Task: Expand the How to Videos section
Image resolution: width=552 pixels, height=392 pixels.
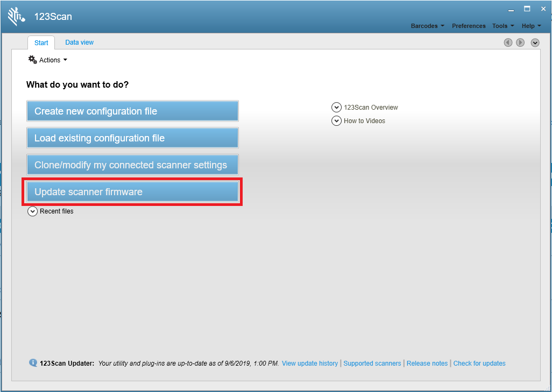Action: point(336,120)
